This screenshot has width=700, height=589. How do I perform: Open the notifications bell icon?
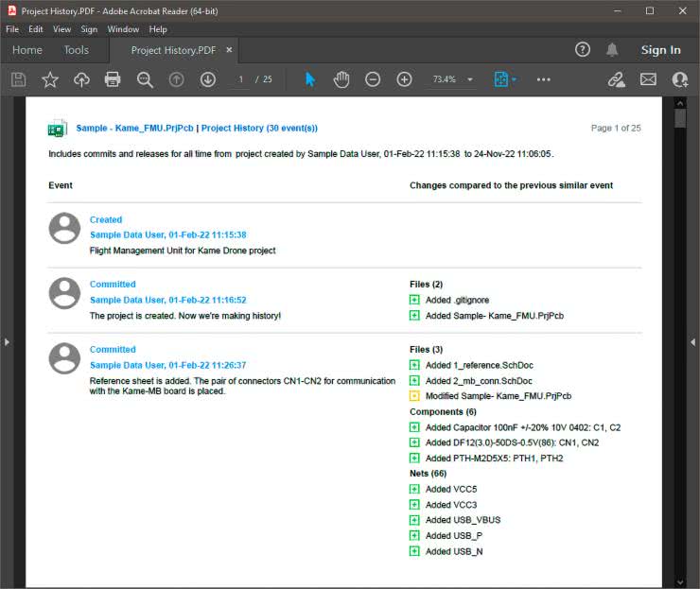pyautogui.click(x=612, y=50)
